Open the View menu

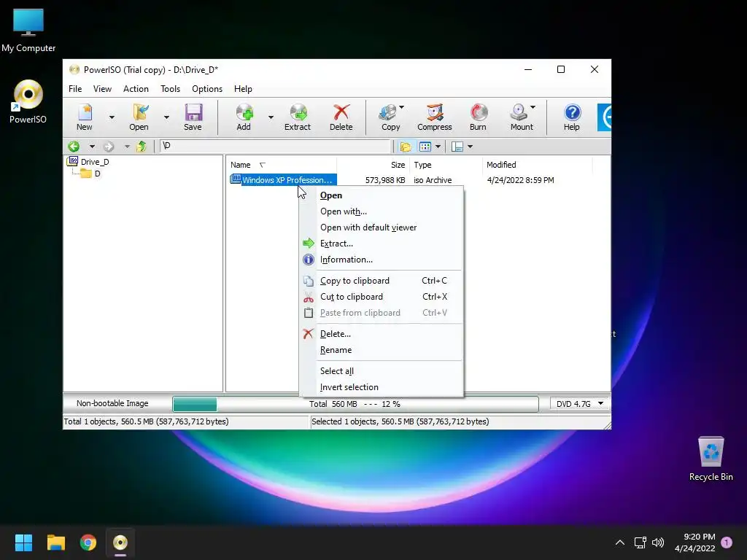(102, 89)
